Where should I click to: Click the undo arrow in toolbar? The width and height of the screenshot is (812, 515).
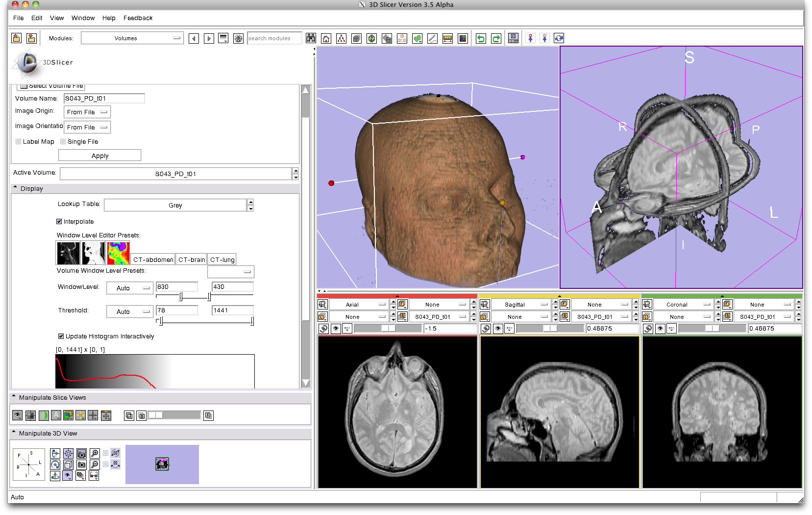point(481,38)
